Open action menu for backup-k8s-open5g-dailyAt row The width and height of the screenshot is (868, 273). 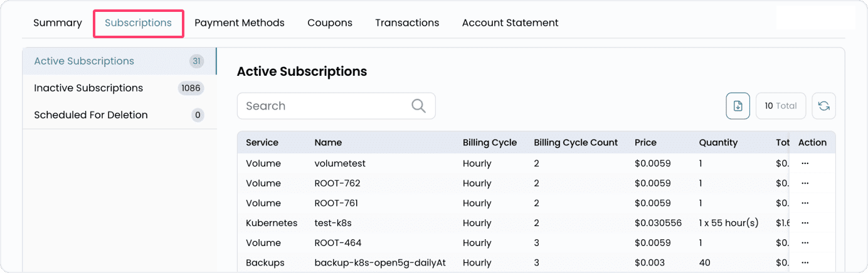(x=805, y=263)
